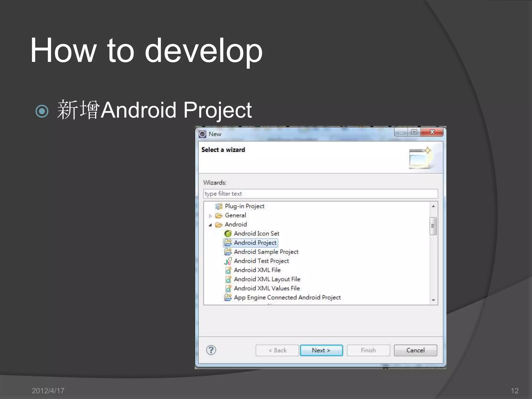Click the Android XML Layout File icon
The image size is (532, 399).
click(228, 279)
